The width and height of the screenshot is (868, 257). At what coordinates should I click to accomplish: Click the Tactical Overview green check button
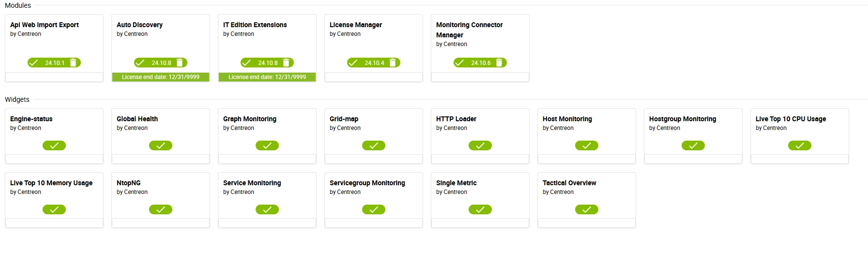(x=587, y=209)
